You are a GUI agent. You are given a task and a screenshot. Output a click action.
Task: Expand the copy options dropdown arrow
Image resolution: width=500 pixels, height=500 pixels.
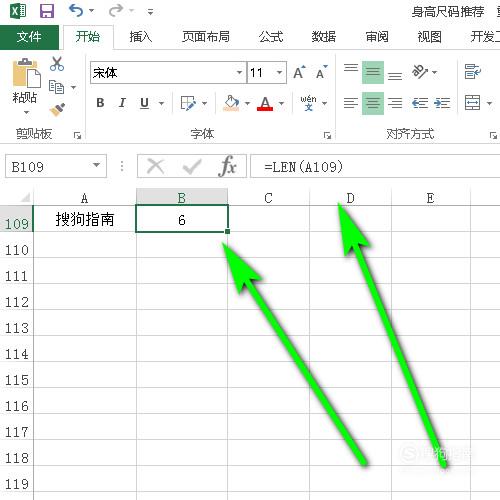point(74,88)
